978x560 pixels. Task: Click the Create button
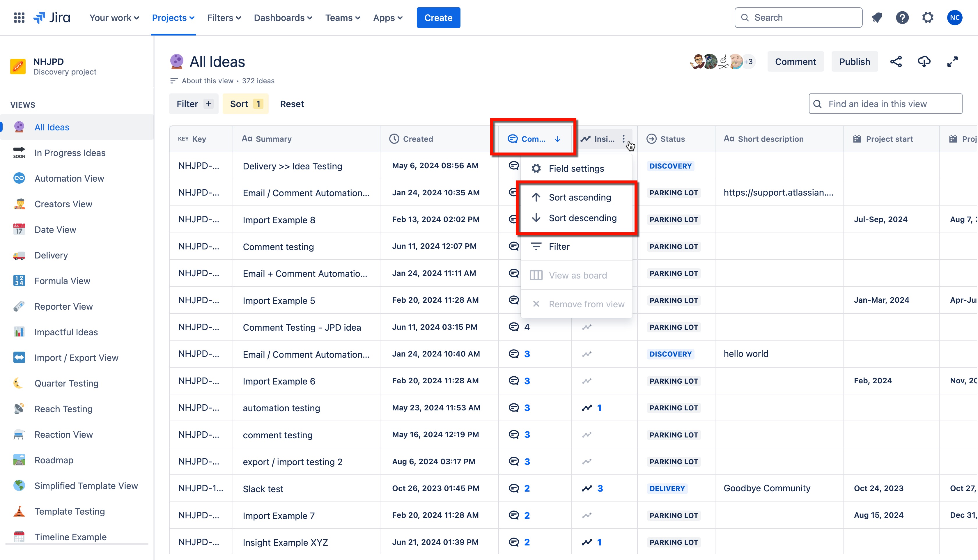click(438, 17)
